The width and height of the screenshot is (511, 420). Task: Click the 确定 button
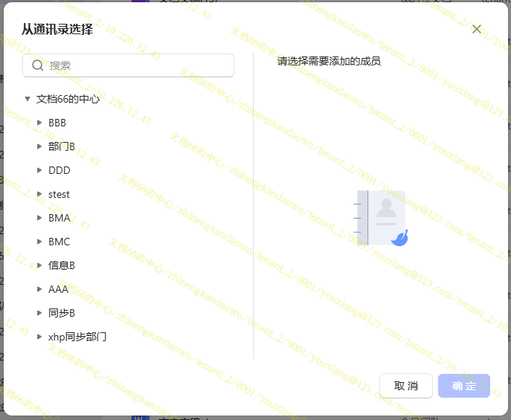[x=463, y=386]
